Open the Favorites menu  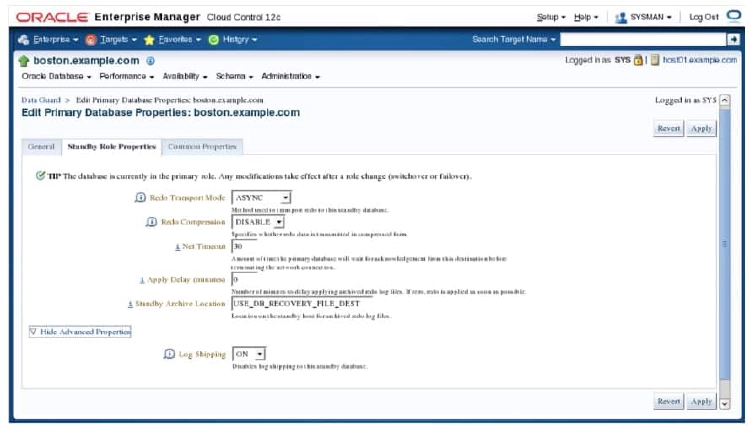click(x=179, y=40)
